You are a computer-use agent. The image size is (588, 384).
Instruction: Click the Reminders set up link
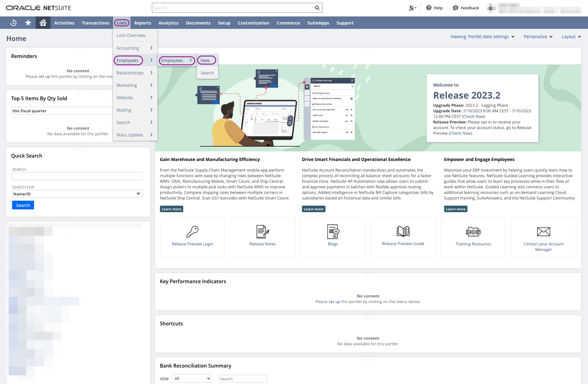point(44,76)
